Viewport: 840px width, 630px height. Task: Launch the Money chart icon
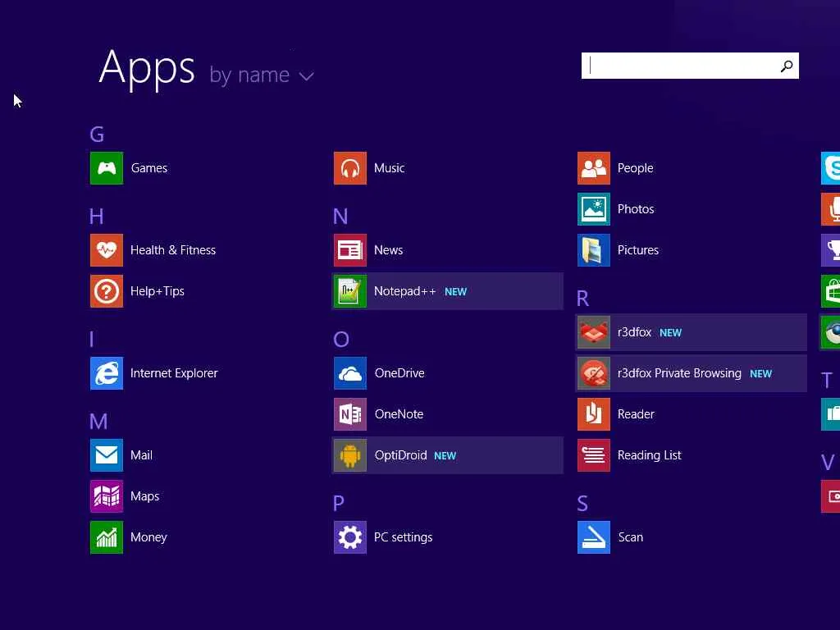(x=106, y=537)
